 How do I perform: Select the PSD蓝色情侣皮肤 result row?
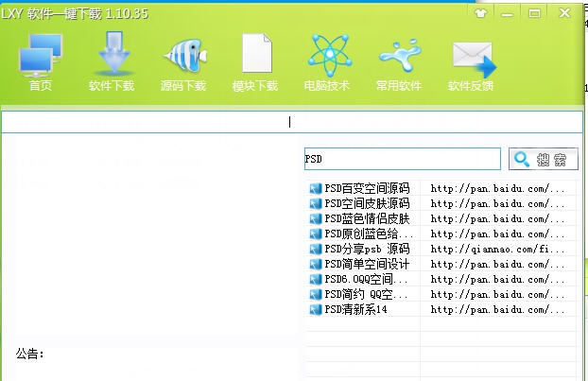(x=441, y=218)
